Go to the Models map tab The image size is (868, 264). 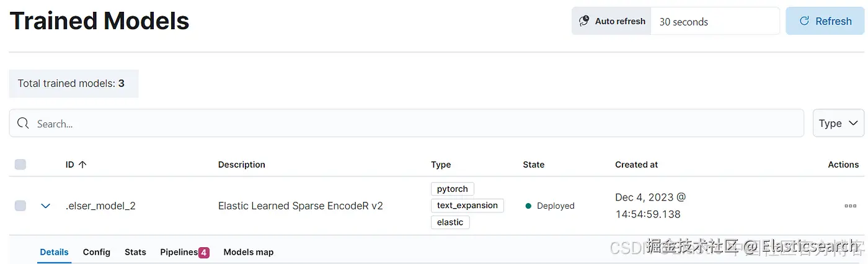pyautogui.click(x=248, y=252)
